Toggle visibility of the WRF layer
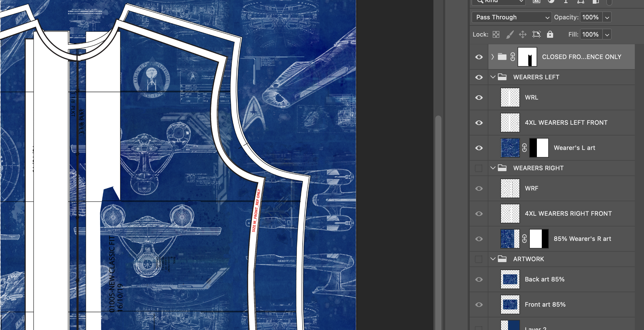This screenshot has height=330, width=644. point(479,188)
